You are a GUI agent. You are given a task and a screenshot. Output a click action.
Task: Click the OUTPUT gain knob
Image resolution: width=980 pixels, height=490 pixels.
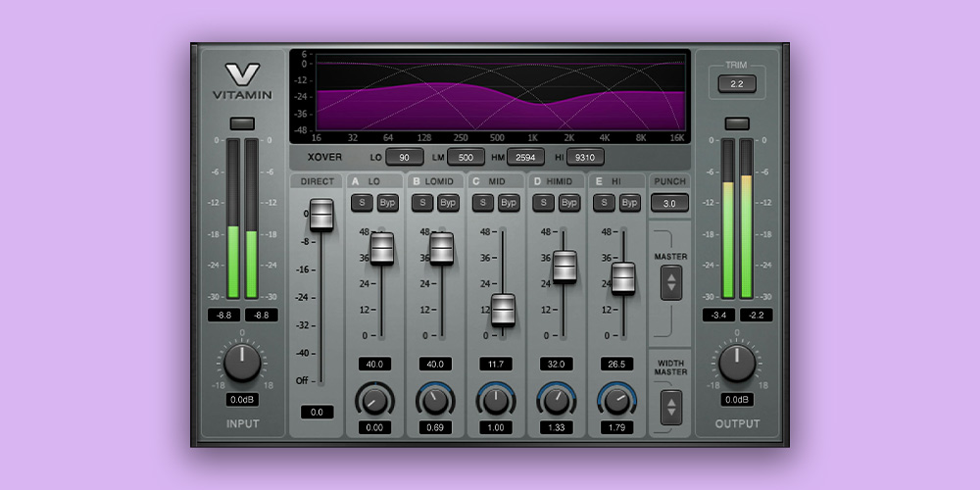pyautogui.click(x=737, y=364)
